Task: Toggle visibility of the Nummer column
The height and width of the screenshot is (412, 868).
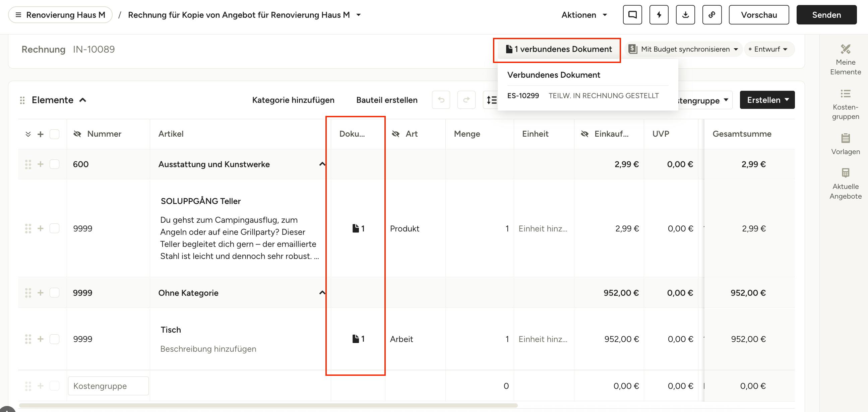Action: tap(77, 134)
